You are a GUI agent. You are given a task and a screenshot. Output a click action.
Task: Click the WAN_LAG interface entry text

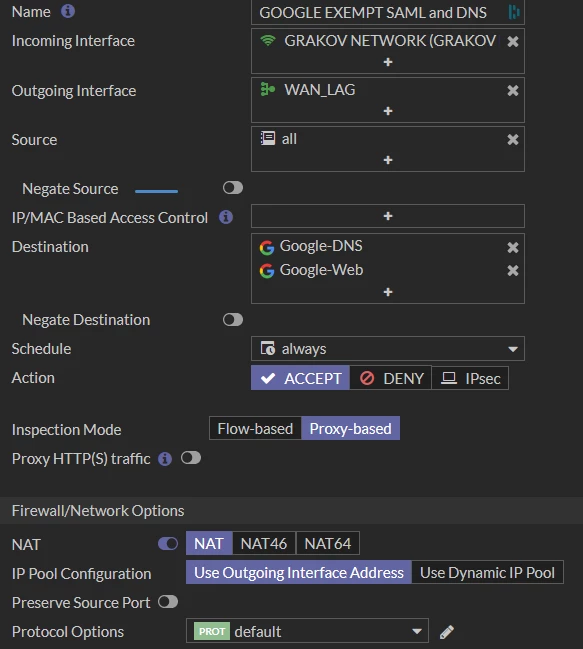pyautogui.click(x=319, y=90)
